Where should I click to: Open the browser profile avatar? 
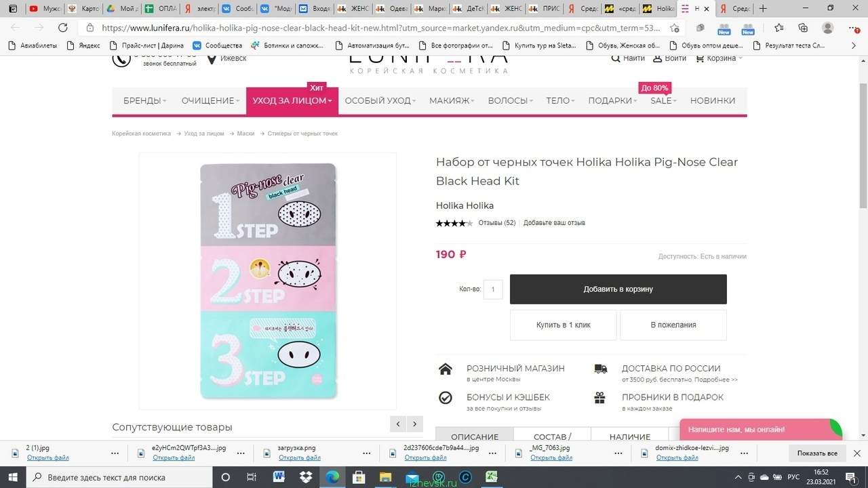pyautogui.click(x=827, y=28)
